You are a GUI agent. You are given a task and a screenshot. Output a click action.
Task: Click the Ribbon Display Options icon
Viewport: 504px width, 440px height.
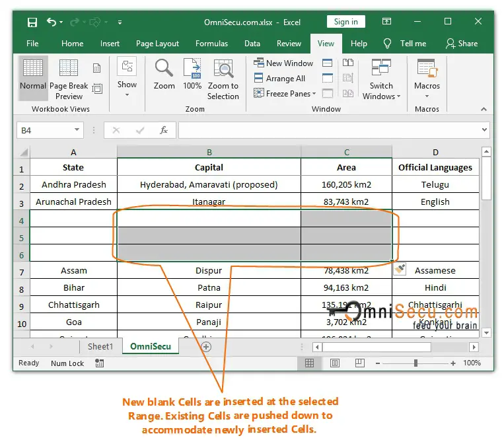pyautogui.click(x=386, y=22)
